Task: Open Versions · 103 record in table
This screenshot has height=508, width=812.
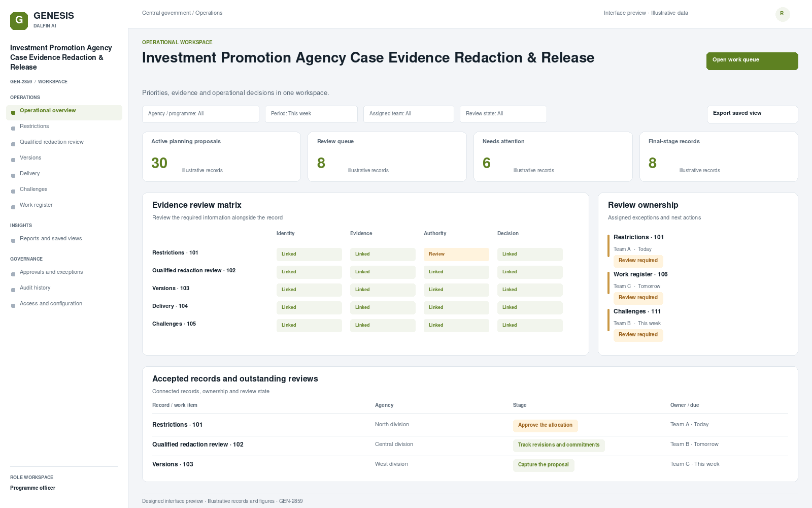Action: point(173,464)
